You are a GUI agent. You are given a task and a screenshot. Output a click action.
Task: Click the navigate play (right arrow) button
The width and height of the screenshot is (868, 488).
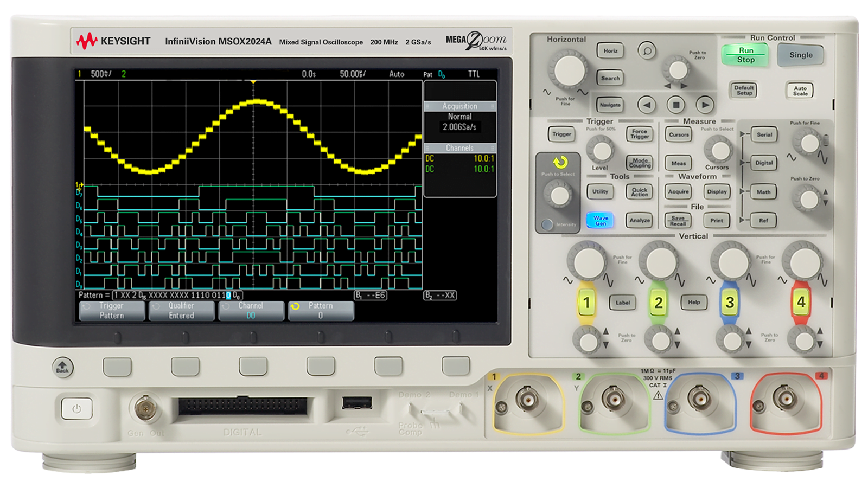705,105
